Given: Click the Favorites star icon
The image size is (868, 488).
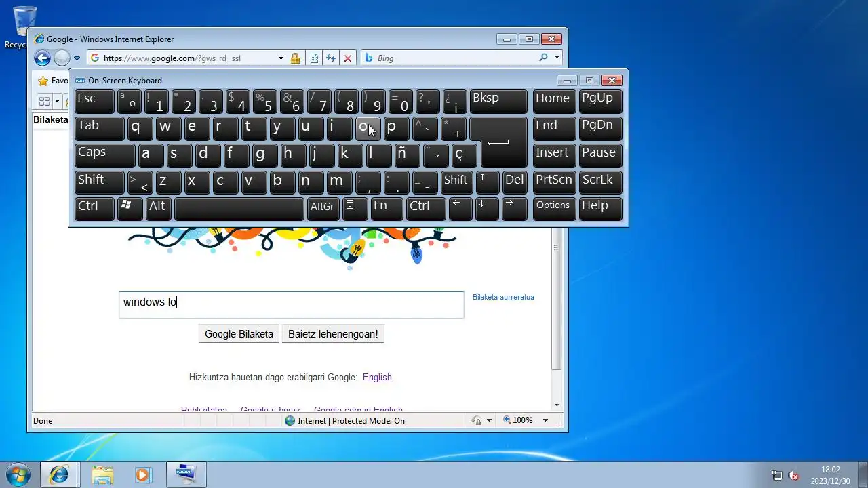Looking at the screenshot, I should coord(43,81).
